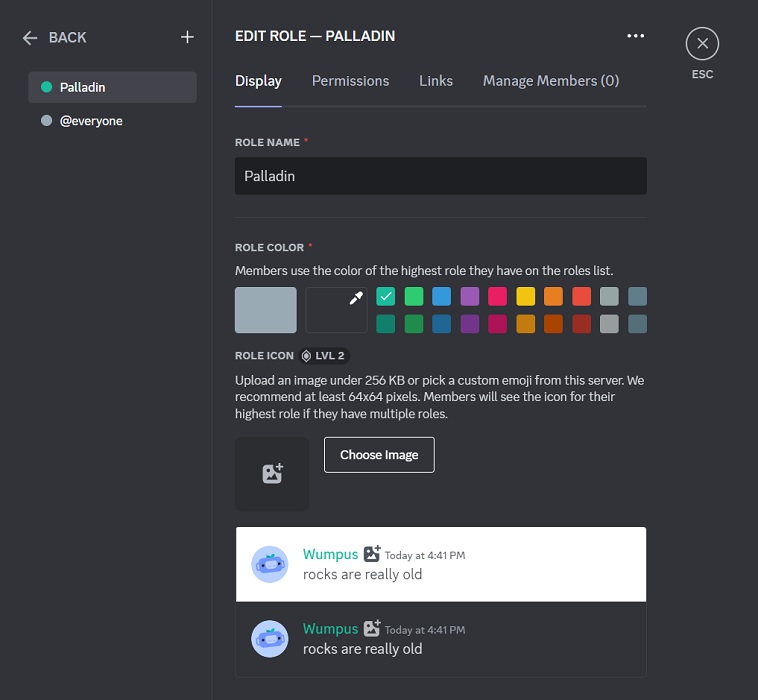This screenshot has height=700, width=758.
Task: Select the @everyone role in sidebar
Action: (x=112, y=120)
